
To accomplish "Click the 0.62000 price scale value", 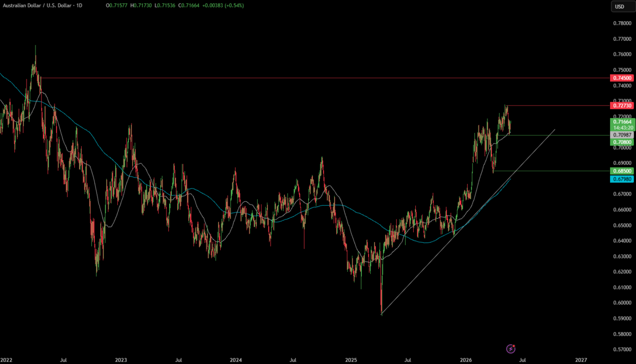I will tap(622, 272).
